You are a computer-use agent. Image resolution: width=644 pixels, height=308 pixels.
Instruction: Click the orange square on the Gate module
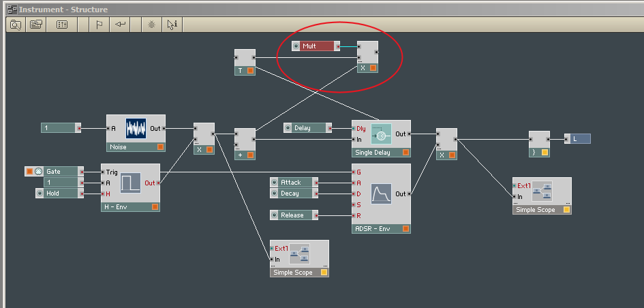(29, 172)
